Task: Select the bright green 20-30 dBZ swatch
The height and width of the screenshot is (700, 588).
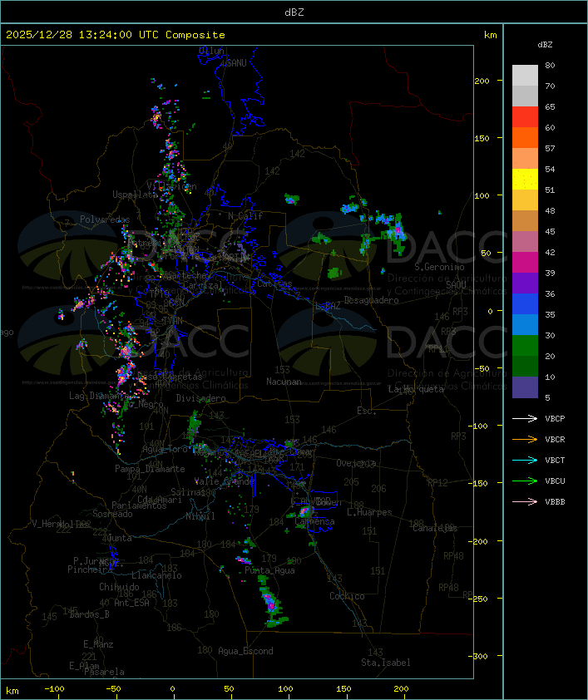Action: click(525, 346)
